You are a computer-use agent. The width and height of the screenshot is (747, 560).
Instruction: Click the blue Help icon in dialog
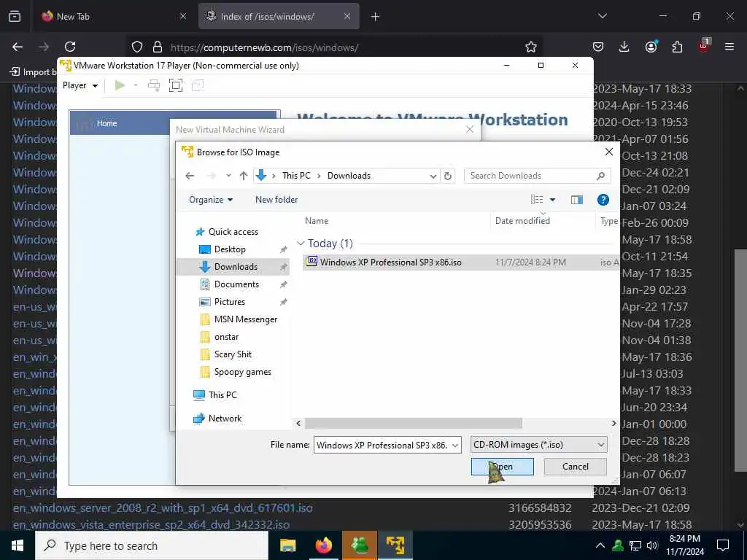(603, 200)
